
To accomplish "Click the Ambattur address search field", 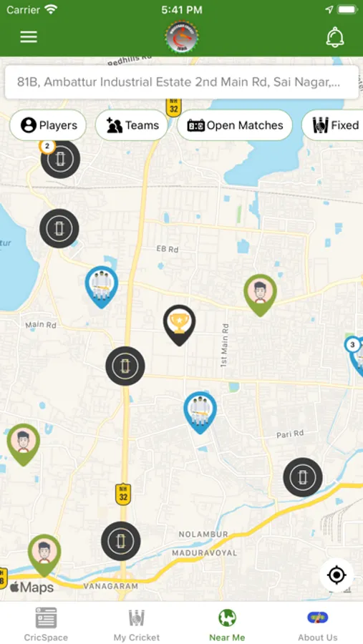I will pyautogui.click(x=181, y=82).
